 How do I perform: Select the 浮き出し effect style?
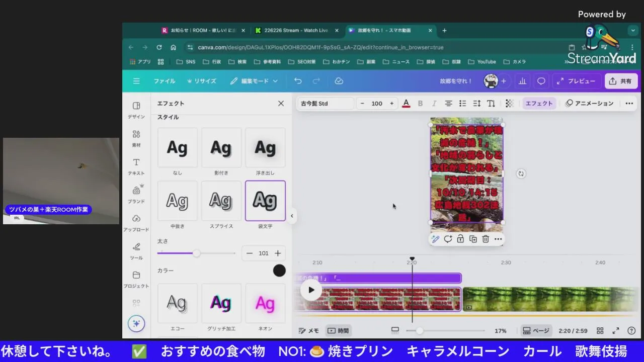pyautogui.click(x=265, y=147)
